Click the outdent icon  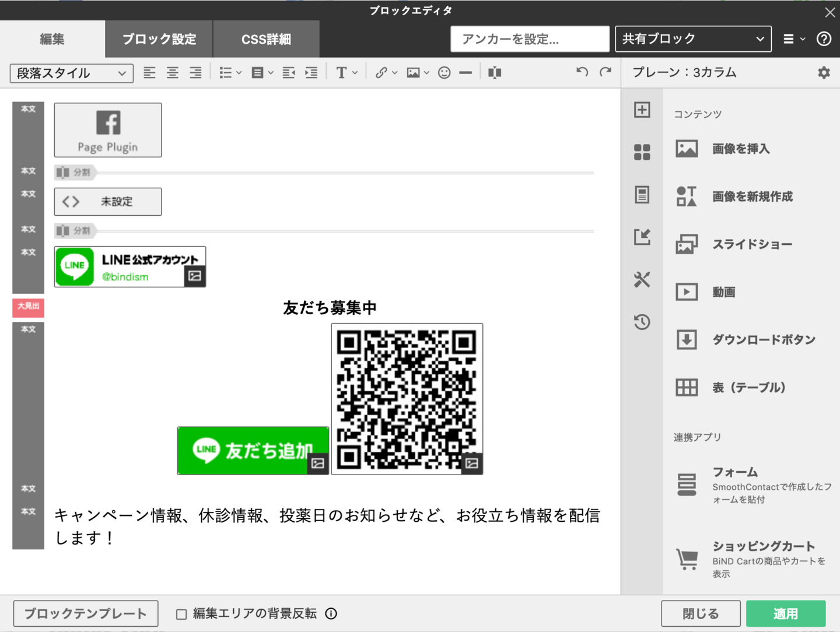click(288, 73)
